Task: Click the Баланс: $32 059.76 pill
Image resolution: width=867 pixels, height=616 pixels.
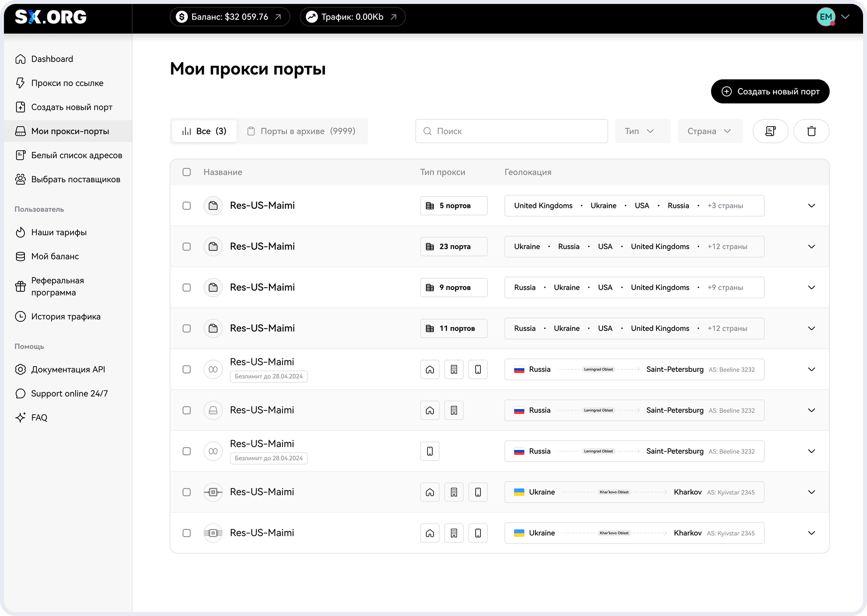Action: pyautogui.click(x=230, y=17)
